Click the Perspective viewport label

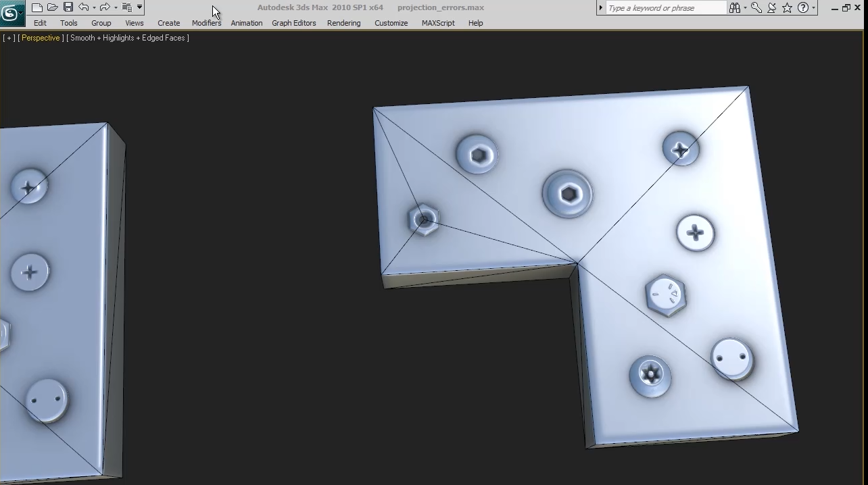pyautogui.click(x=41, y=38)
